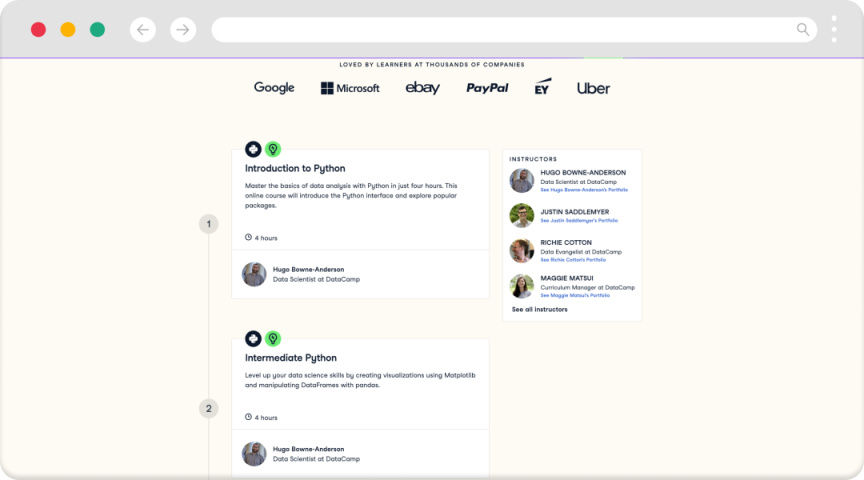This screenshot has width=864, height=480.
Task: Click green lightbulb icon above Introduction to Python
Action: (x=273, y=149)
